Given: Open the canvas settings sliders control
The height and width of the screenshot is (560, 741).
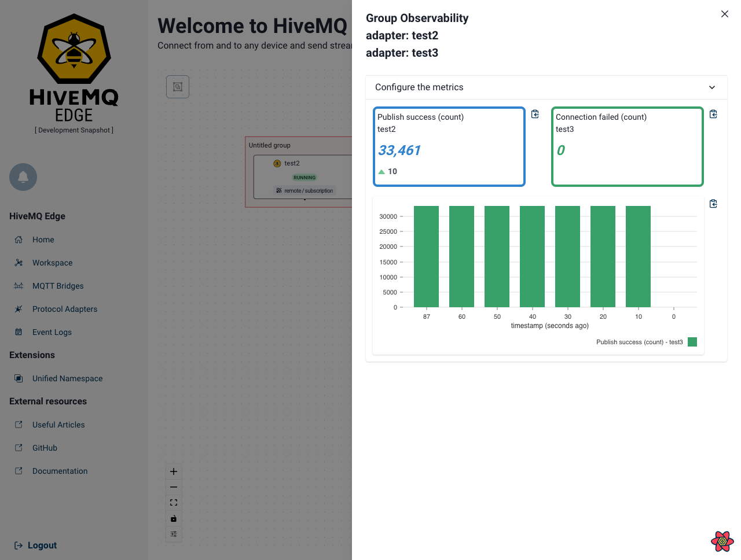Looking at the screenshot, I should (174, 534).
